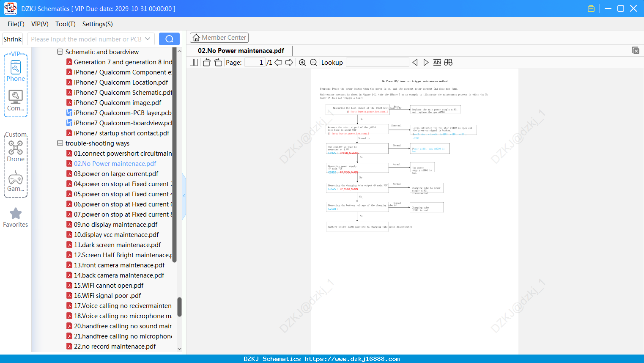Click the DZKJ app logo
The width and height of the screenshot is (644, 363).
pos(10,8)
